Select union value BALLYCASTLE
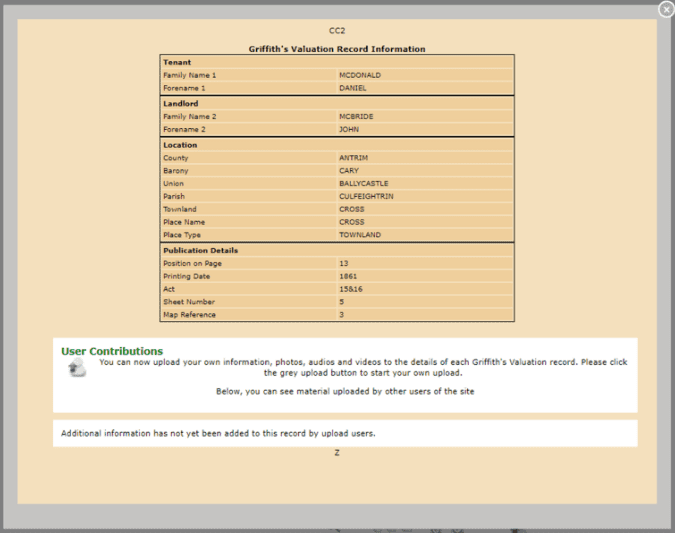The height and width of the screenshot is (533, 675). [x=364, y=184]
